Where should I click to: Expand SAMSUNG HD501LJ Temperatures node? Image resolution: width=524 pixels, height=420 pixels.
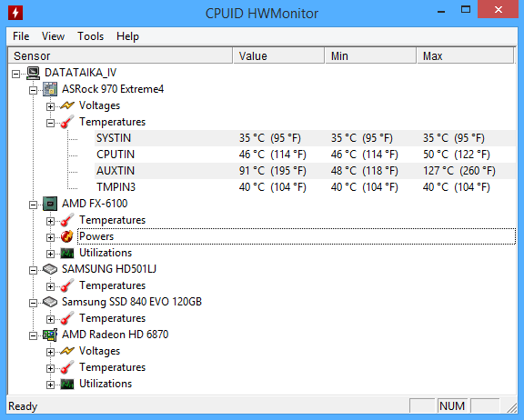point(50,286)
